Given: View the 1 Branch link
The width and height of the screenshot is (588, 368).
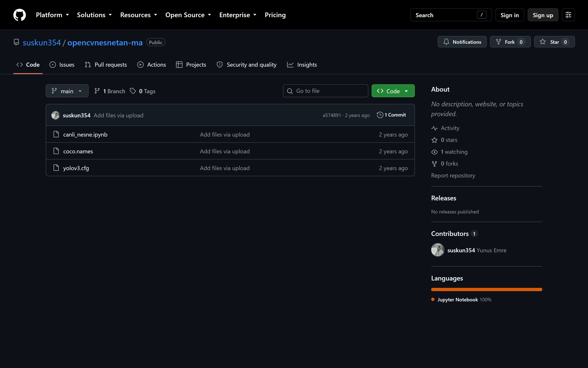Looking at the screenshot, I should click(110, 91).
